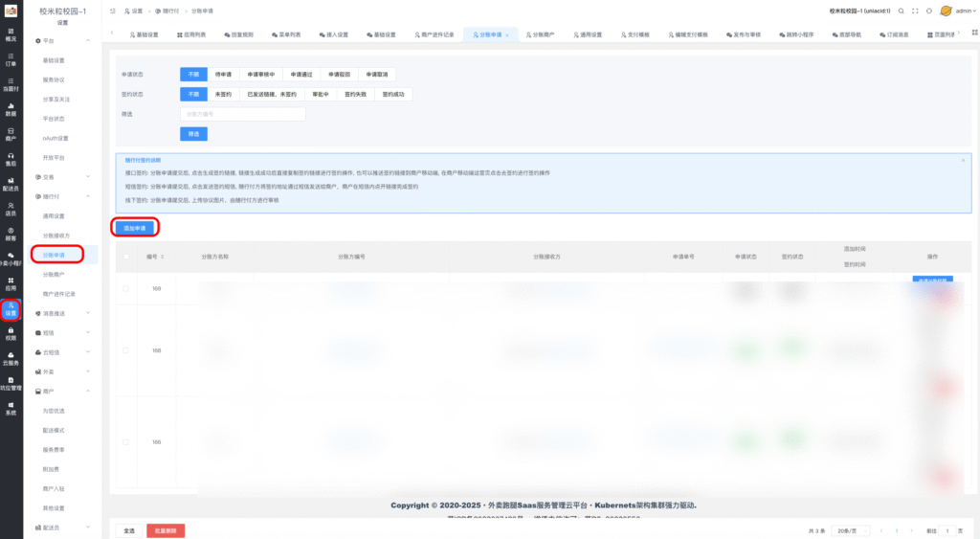Click the red 批量删除 button

pos(166,531)
